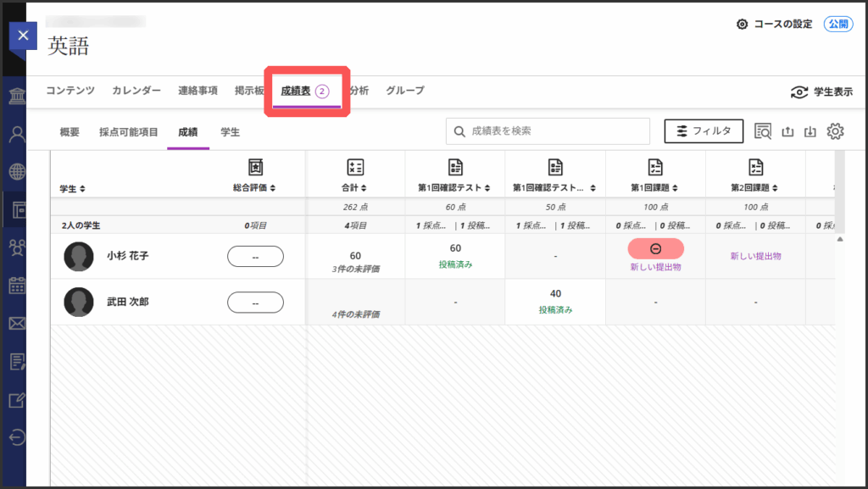
Task: Open コースの設定 course settings
Action: click(775, 25)
